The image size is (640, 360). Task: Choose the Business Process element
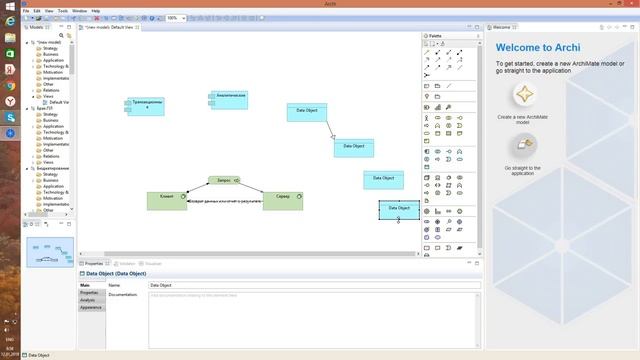[x=427, y=126]
